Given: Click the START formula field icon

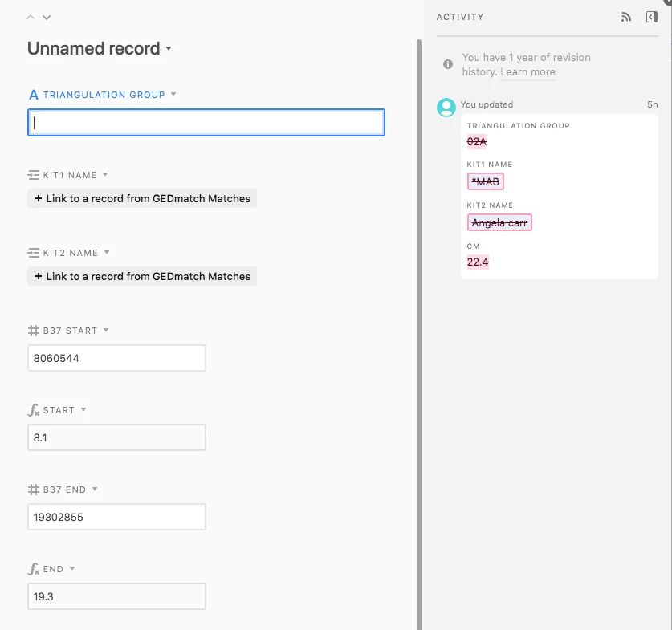Looking at the screenshot, I should 34,410.
